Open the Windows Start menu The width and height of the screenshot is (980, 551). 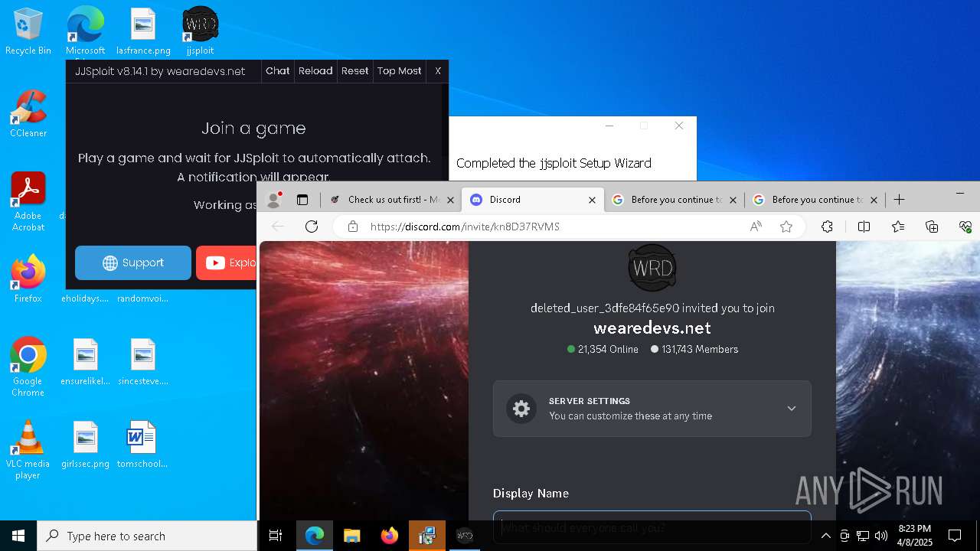(x=18, y=536)
